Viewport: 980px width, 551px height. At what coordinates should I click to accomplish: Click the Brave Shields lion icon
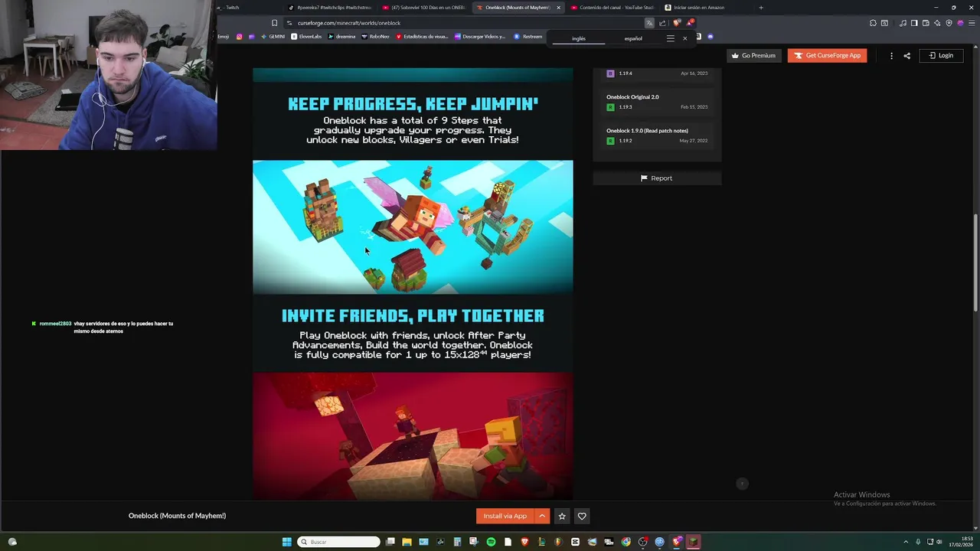677,23
